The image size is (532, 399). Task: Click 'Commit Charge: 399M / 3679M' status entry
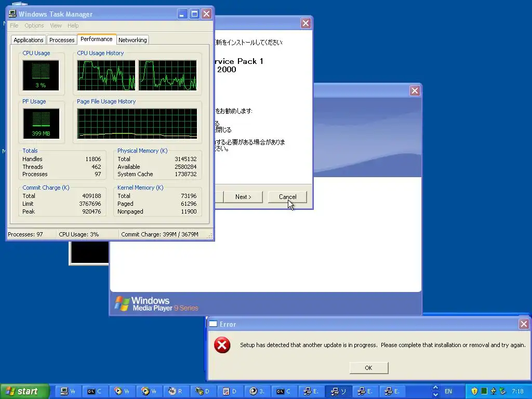(159, 234)
